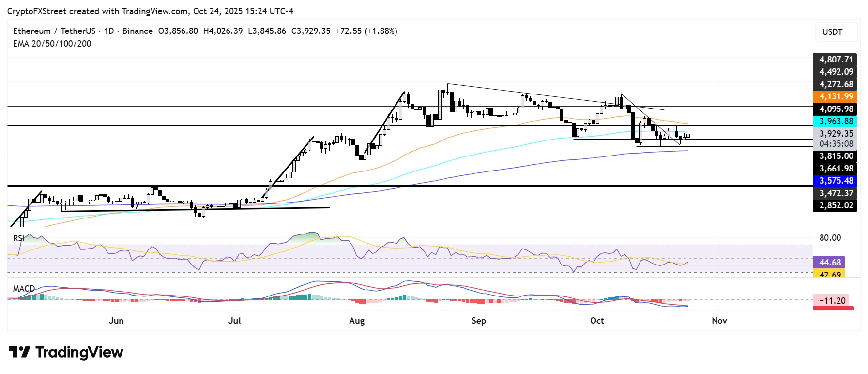The width and height of the screenshot is (868, 374).
Task: Click the purple 44.68 RSI value tag
Action: coord(829,262)
